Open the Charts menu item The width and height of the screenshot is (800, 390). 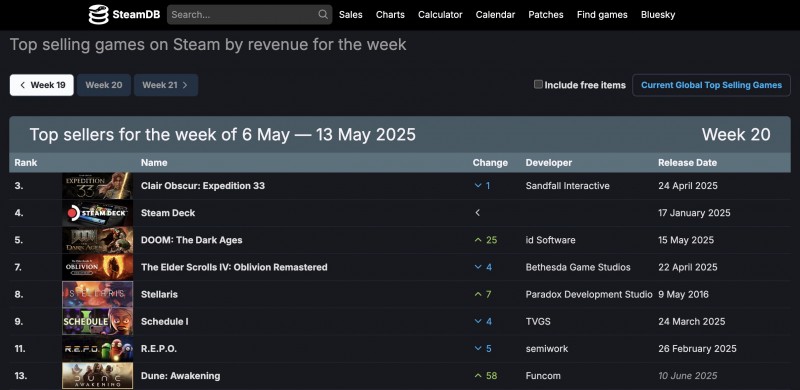click(x=390, y=15)
